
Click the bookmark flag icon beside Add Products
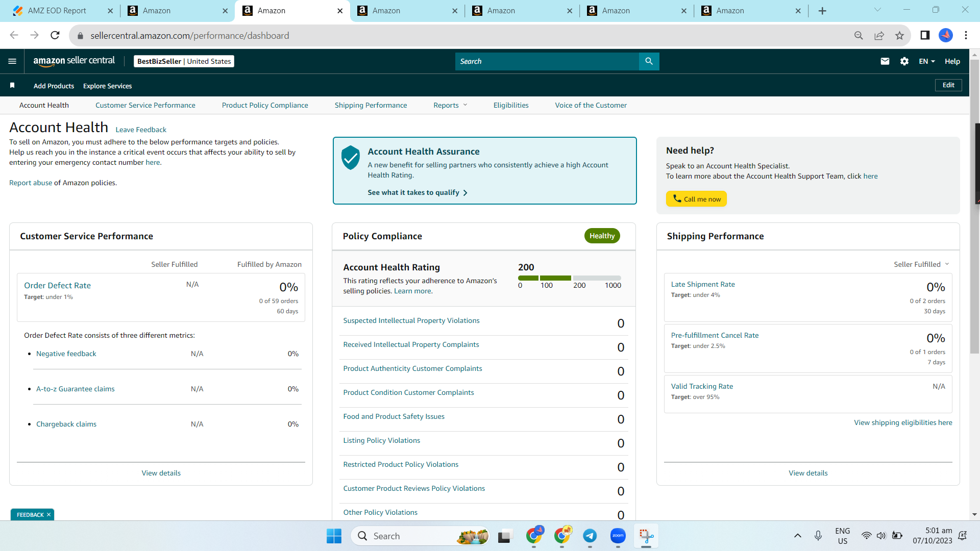[x=12, y=86]
